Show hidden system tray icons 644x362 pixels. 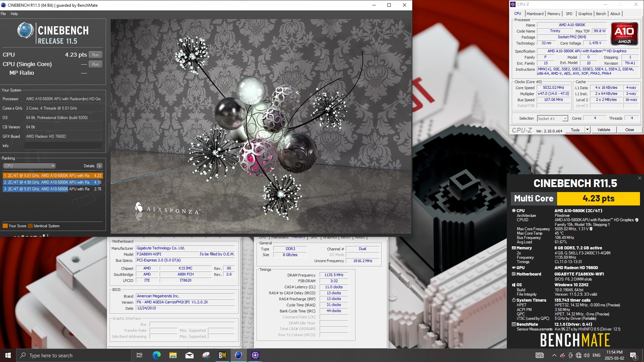[x=554, y=355]
